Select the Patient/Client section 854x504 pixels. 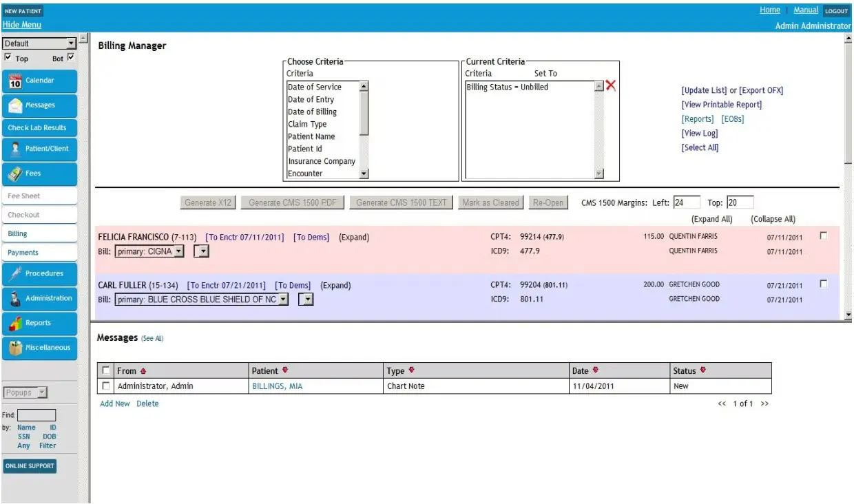coord(39,149)
